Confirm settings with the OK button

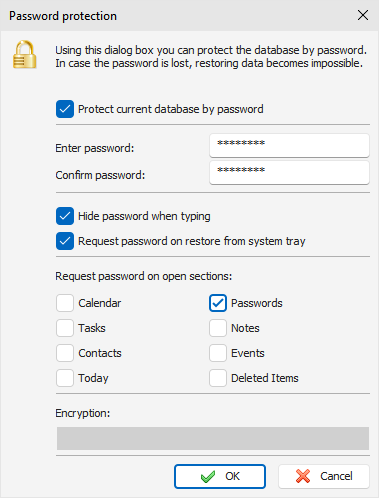coord(220,476)
